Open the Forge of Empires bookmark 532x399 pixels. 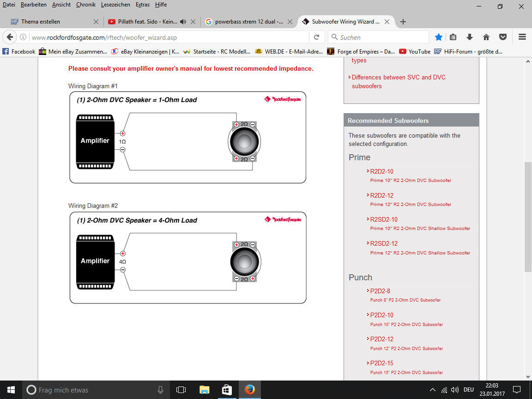click(361, 52)
